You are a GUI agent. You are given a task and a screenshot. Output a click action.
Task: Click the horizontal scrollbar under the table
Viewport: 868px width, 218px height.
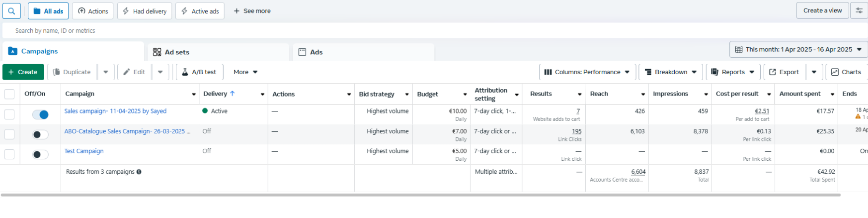coord(420,195)
